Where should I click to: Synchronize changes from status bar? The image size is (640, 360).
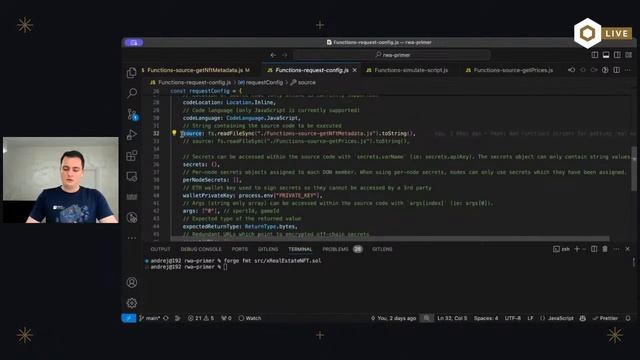coord(166,318)
